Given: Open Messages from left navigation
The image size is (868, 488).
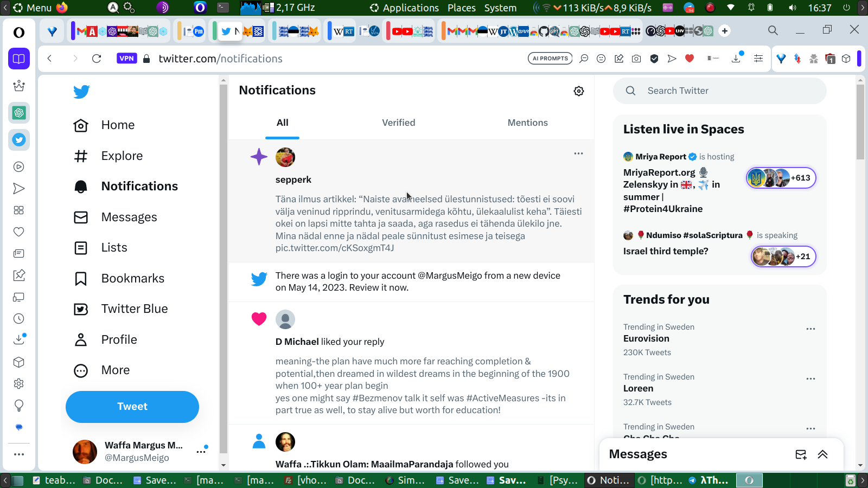Looking at the screenshot, I should (x=115, y=217).
